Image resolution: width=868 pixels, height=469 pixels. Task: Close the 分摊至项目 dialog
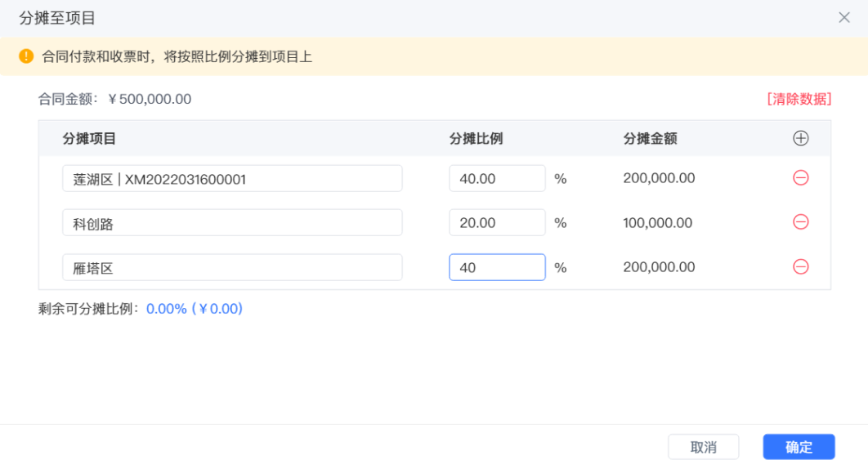pyautogui.click(x=843, y=18)
